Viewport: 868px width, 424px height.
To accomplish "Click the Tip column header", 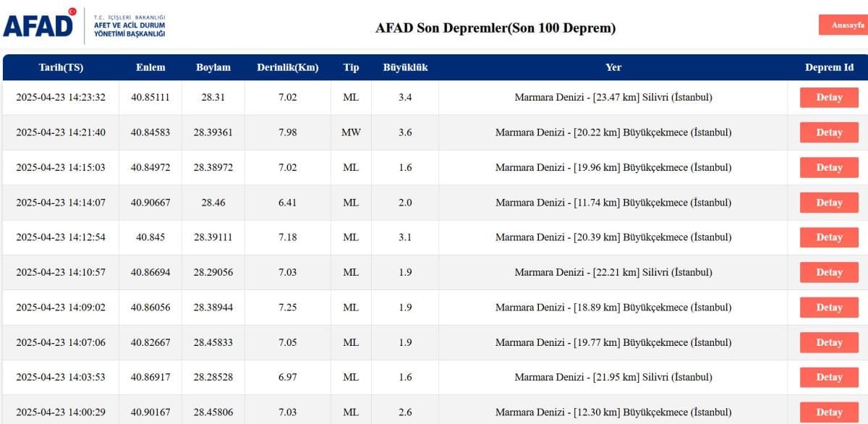I will point(351,67).
